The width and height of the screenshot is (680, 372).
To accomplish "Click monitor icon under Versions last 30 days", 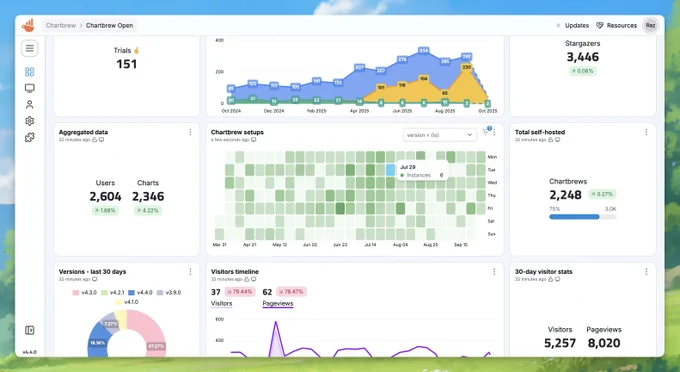I will tap(95, 280).
